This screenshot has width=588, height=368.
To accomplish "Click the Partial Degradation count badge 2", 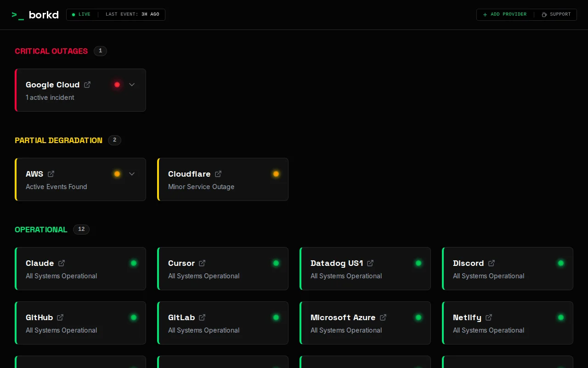I will pos(115,140).
